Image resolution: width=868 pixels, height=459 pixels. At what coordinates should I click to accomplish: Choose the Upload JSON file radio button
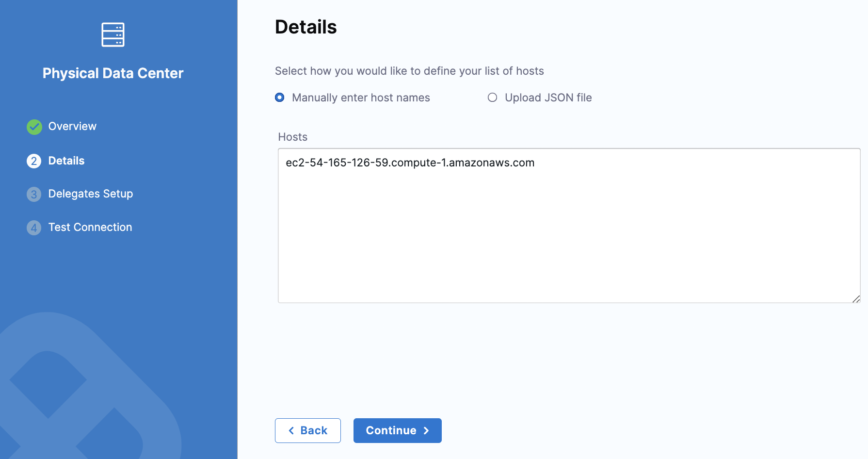(492, 98)
